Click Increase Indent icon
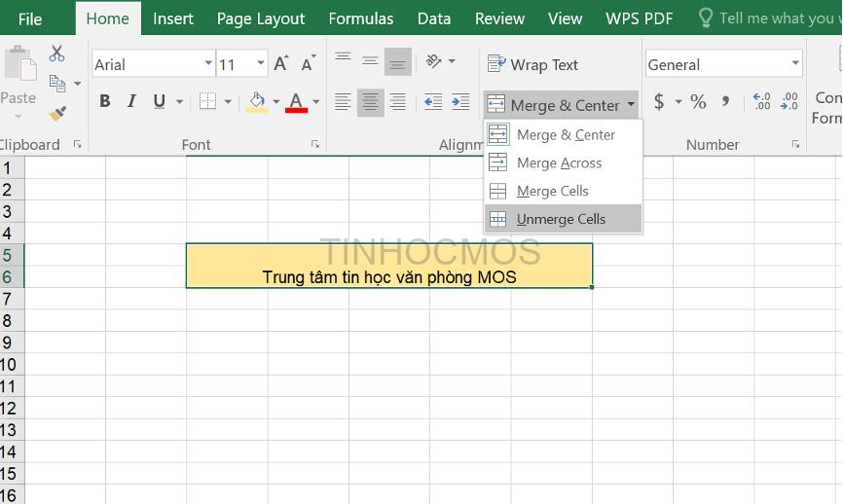Image resolution: width=843 pixels, height=504 pixels. pos(460,101)
